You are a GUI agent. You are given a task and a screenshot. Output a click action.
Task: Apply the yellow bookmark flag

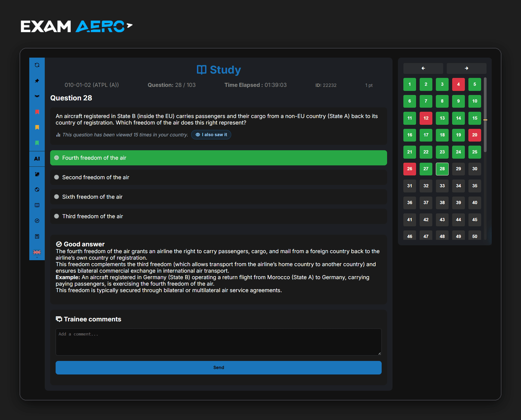click(37, 127)
